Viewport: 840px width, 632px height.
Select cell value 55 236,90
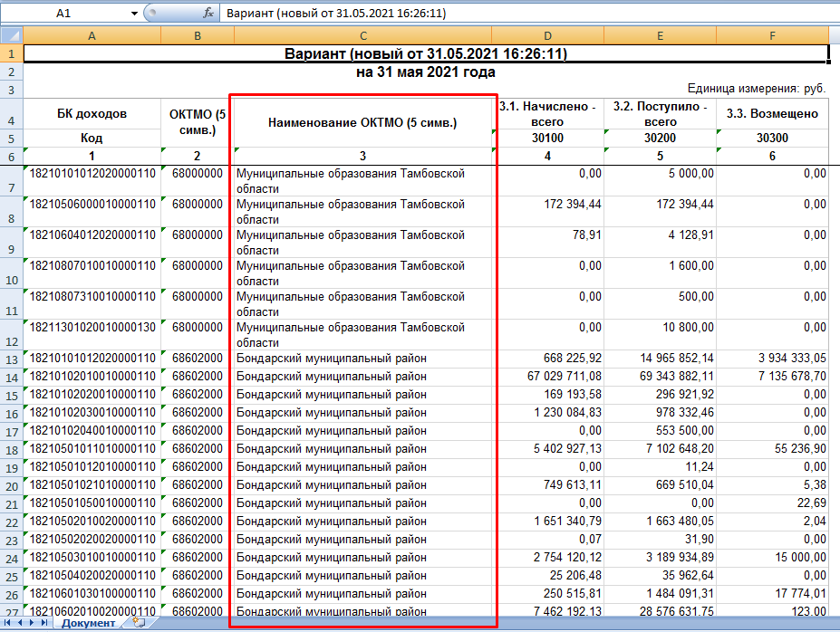(x=773, y=449)
